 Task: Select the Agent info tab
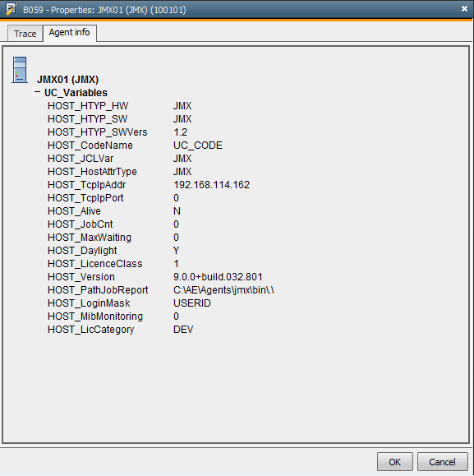tap(70, 33)
